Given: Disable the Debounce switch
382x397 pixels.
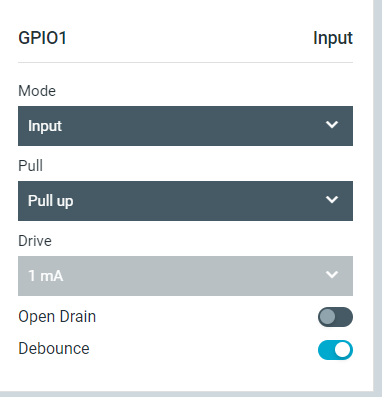Looking at the screenshot, I should click(335, 350).
